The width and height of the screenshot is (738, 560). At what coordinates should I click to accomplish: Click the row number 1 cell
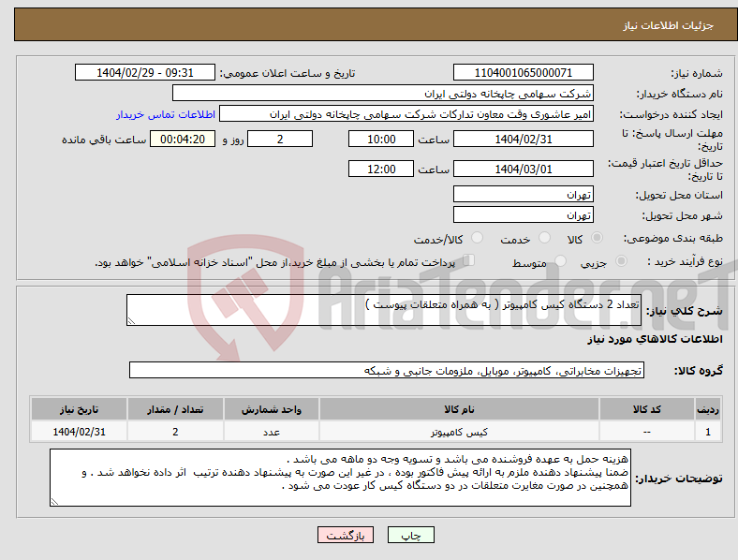(x=707, y=432)
